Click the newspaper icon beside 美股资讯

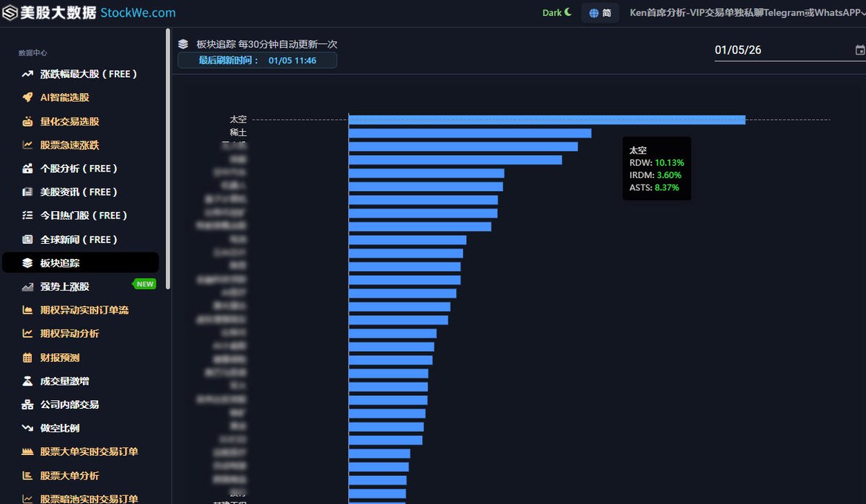27,192
